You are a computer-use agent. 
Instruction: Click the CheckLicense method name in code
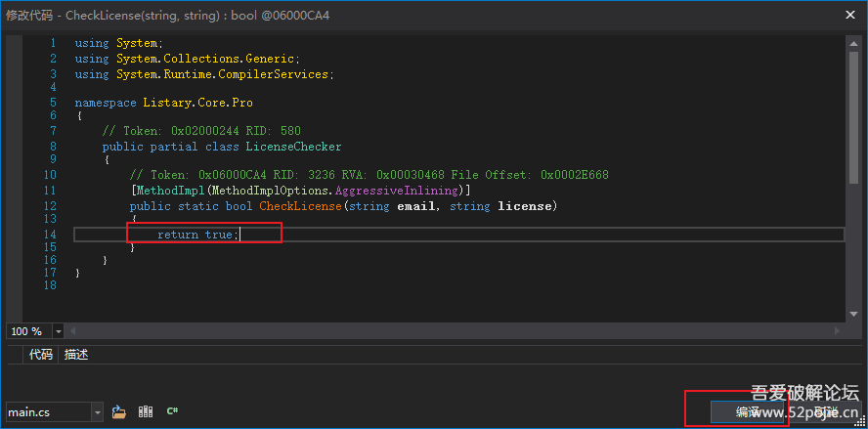pos(300,206)
